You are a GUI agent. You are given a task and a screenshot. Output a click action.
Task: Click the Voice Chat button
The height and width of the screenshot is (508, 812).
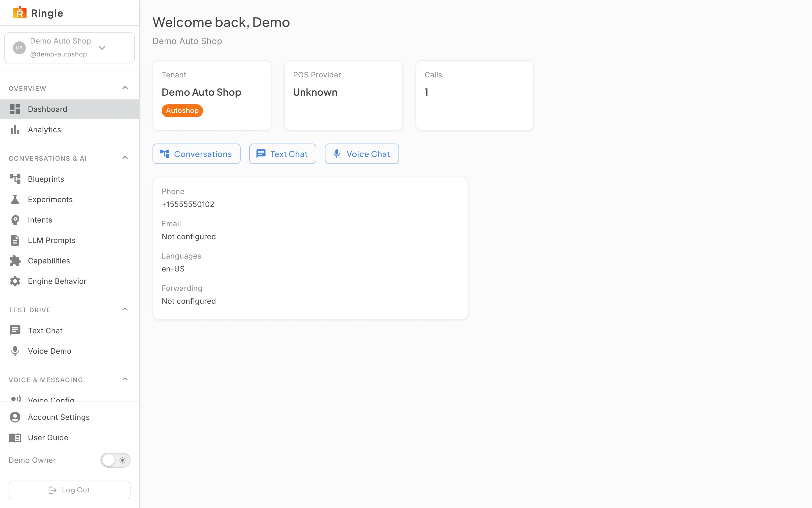click(x=362, y=154)
